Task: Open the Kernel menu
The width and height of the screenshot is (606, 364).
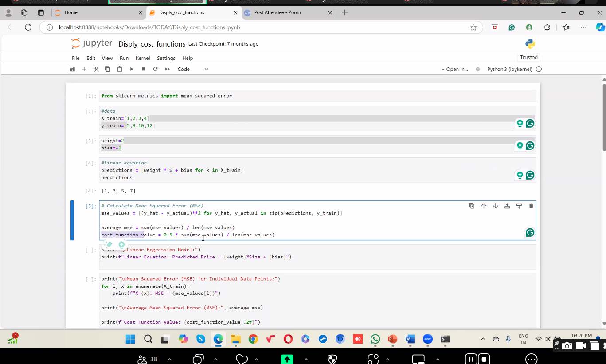Action: [x=143, y=58]
